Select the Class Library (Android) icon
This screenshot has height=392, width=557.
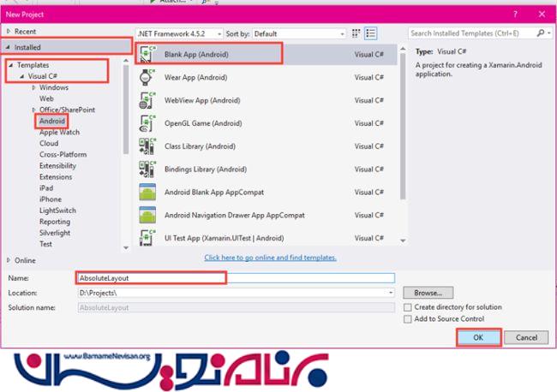[x=147, y=146]
